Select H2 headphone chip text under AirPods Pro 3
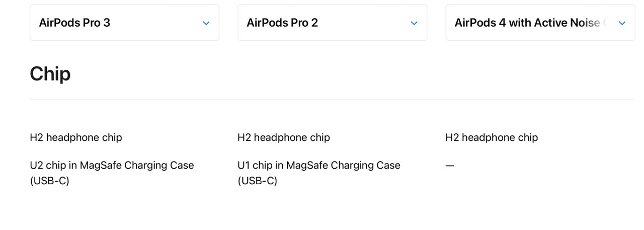The height and width of the screenshot is (230, 644). [x=76, y=137]
